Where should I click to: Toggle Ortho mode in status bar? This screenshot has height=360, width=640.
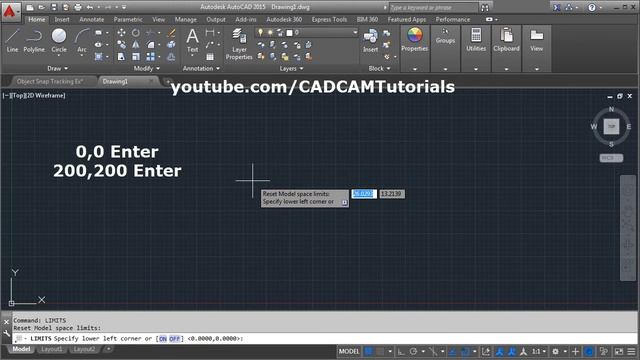(x=401, y=351)
